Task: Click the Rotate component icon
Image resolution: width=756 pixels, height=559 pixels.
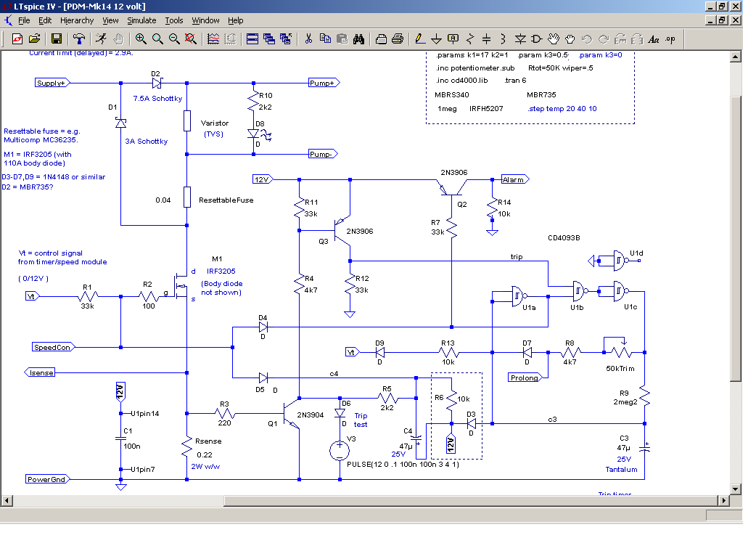Action: click(x=620, y=39)
